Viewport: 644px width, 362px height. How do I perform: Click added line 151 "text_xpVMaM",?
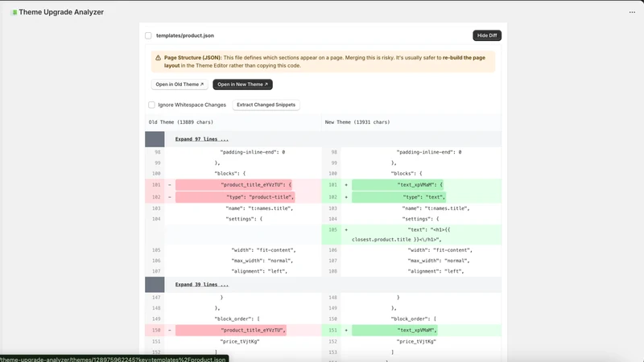click(x=394, y=330)
